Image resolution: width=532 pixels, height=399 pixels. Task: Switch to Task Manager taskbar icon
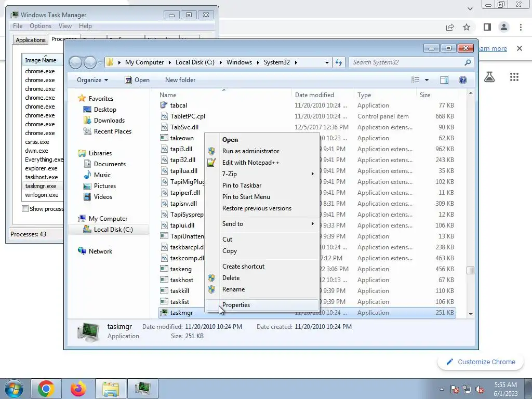click(143, 389)
